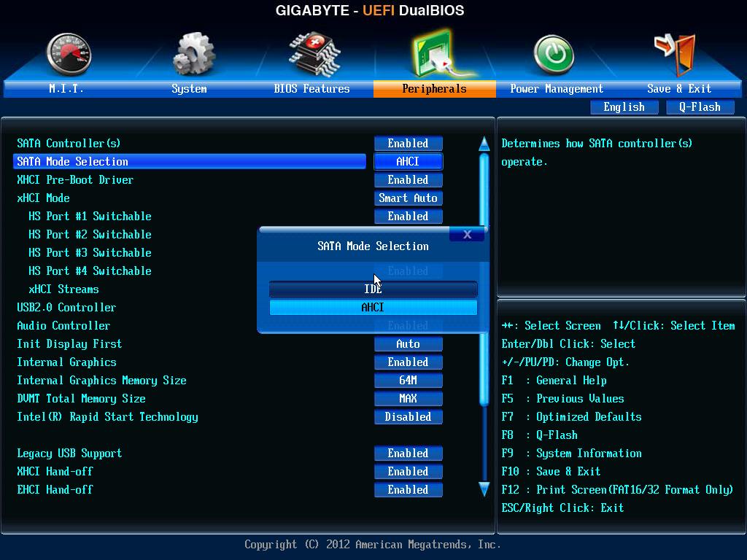Toggle Internal Graphics Enabled value
Screen dimensions: 747x560
(409, 362)
